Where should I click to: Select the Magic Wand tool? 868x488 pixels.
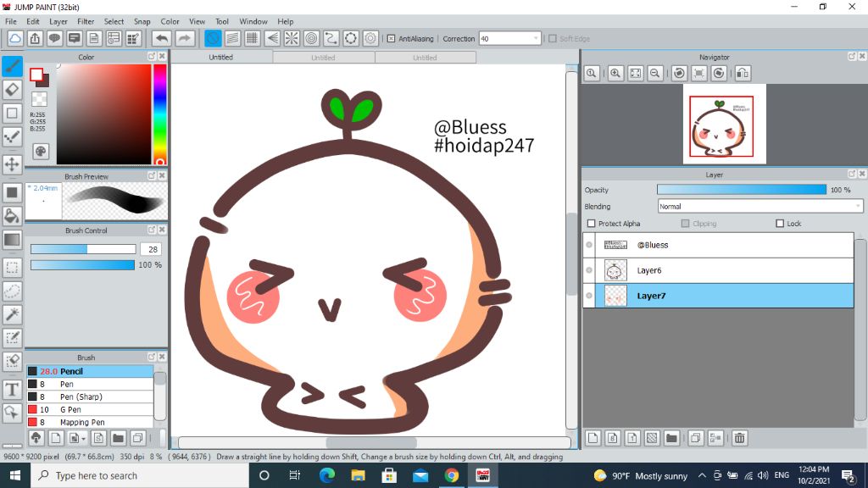point(12,314)
